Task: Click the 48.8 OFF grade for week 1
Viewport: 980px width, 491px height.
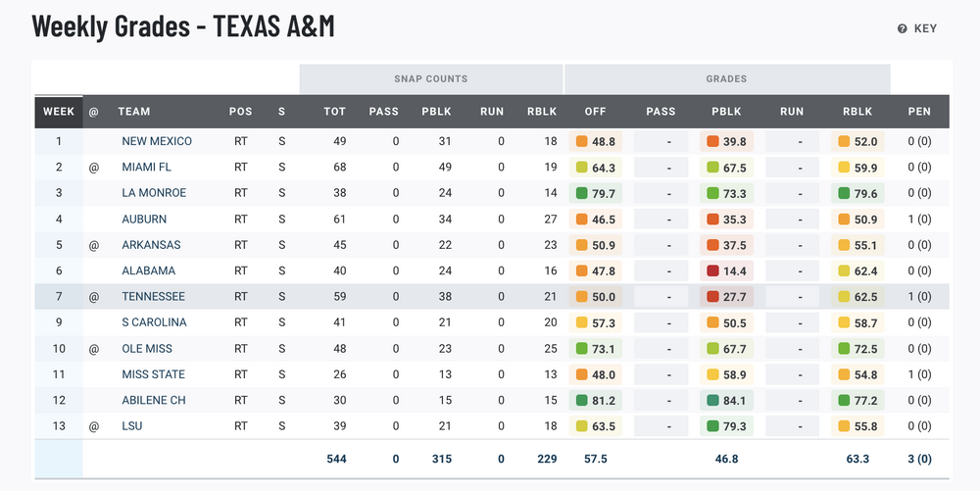Action: pos(603,141)
